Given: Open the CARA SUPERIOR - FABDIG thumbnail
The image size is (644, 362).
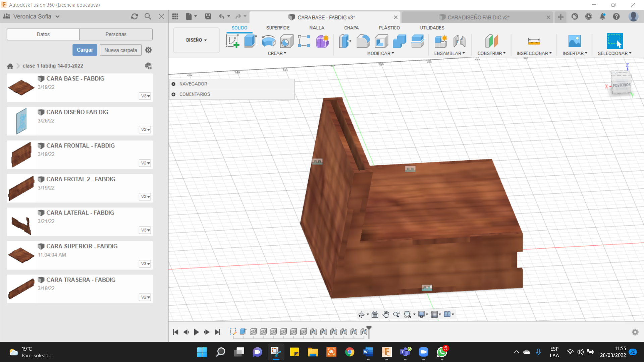Looking at the screenshot, I should click(x=21, y=255).
